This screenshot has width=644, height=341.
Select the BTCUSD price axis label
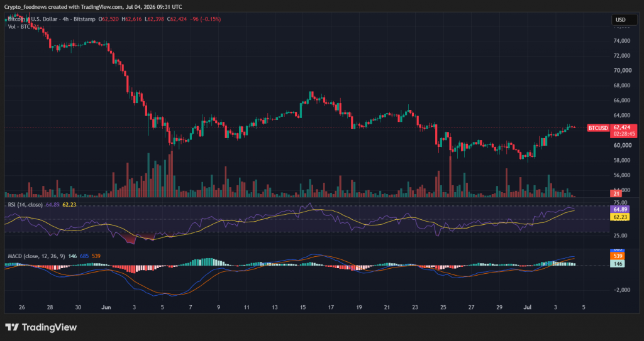(597, 128)
